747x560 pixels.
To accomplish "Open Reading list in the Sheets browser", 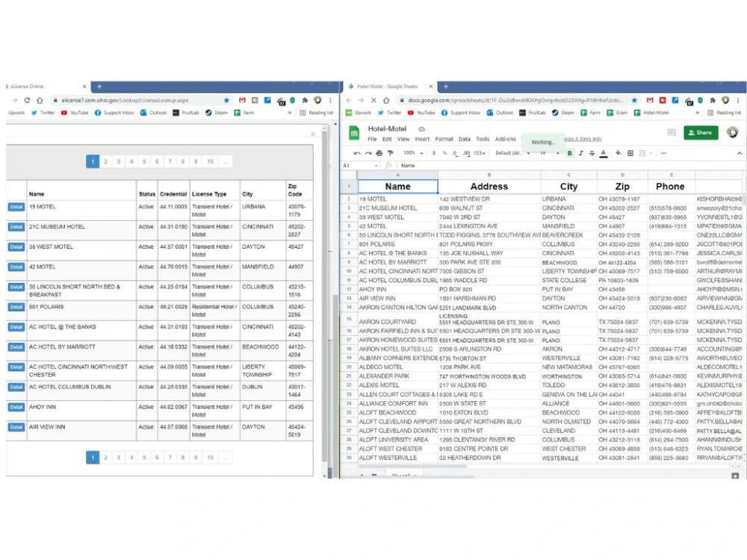I will coord(725,113).
